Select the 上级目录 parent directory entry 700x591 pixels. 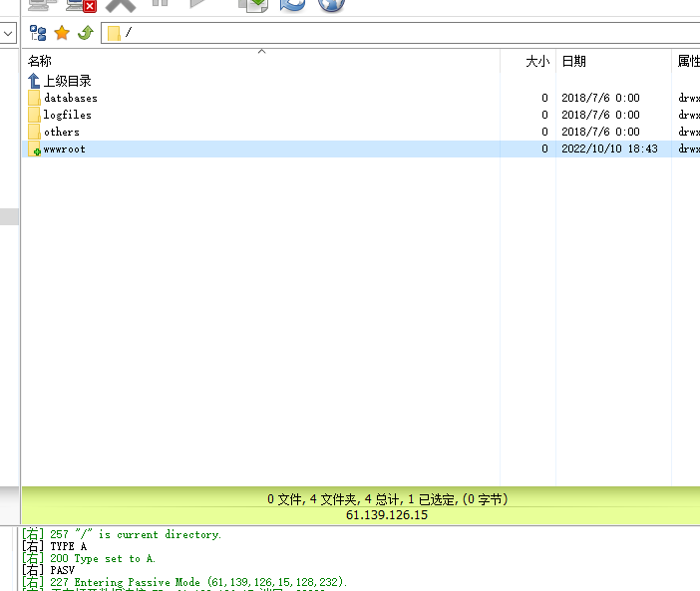[x=66, y=81]
